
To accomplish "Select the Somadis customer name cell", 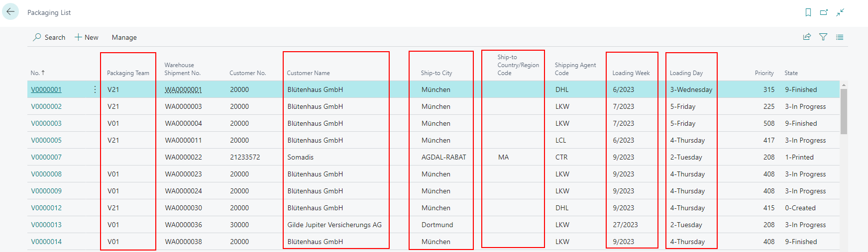I will click(x=301, y=157).
